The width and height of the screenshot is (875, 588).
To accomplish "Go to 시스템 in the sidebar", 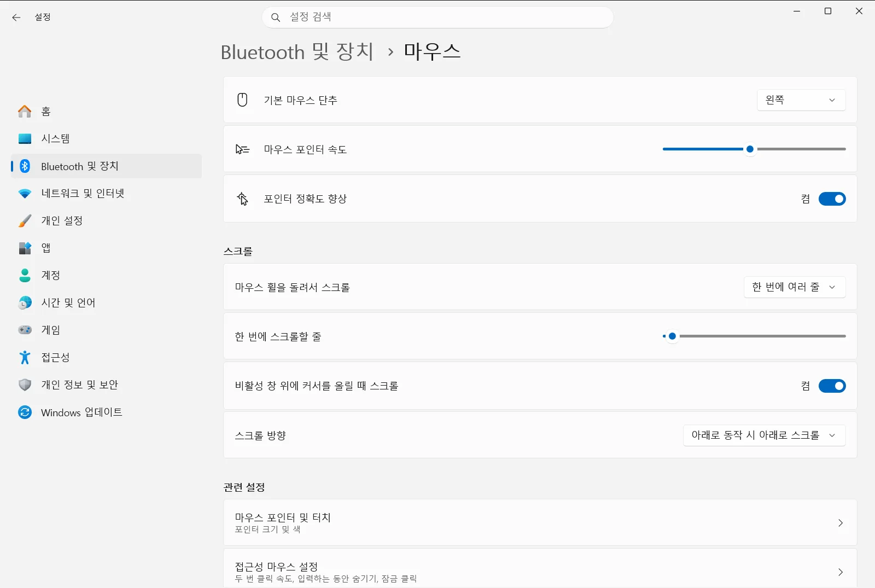I will [107, 139].
